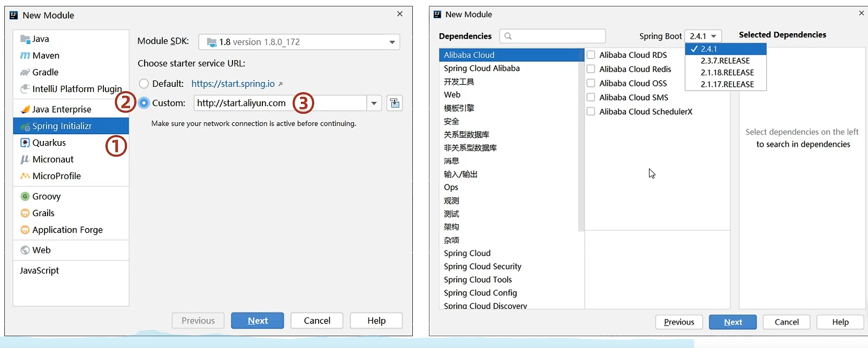Open the Spring Boot version dropdown
The height and width of the screenshot is (348, 868).
tap(703, 36)
